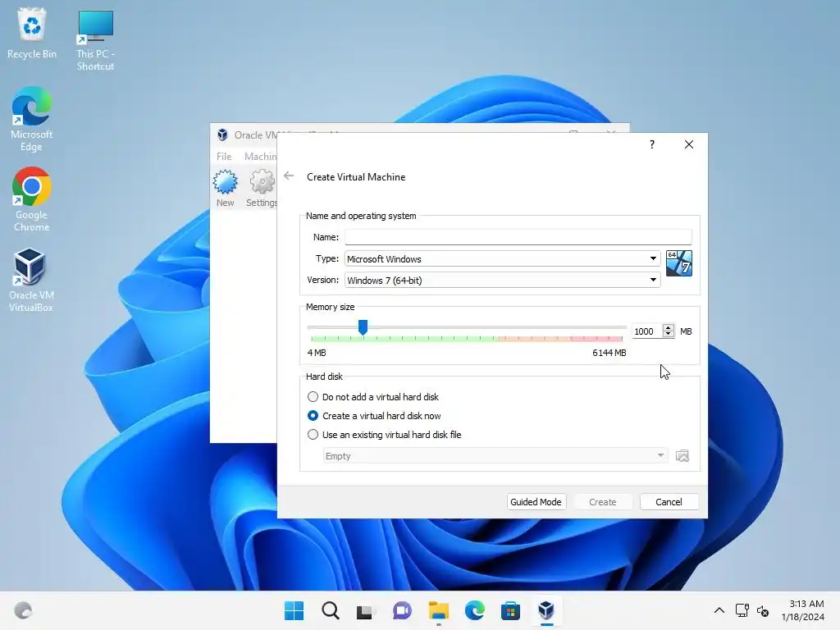Decrease memory size with down spinner arrow

668,335
